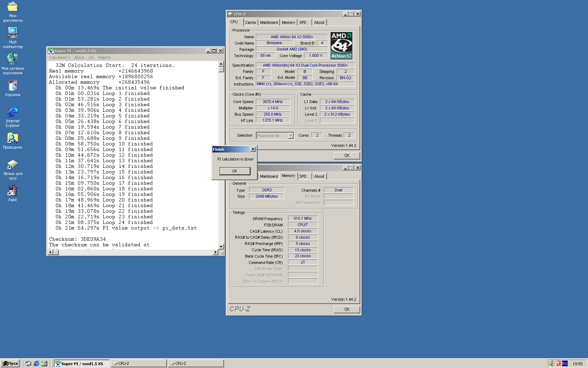The height and width of the screenshot is (368, 588).
Task: Click Super PI horizontal scrollbar right arrow
Action: (216, 252)
